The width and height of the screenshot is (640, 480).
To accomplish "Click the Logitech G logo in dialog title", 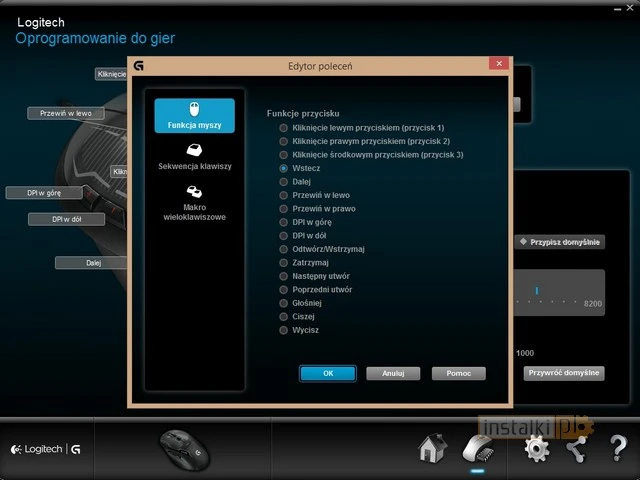I will 139,66.
